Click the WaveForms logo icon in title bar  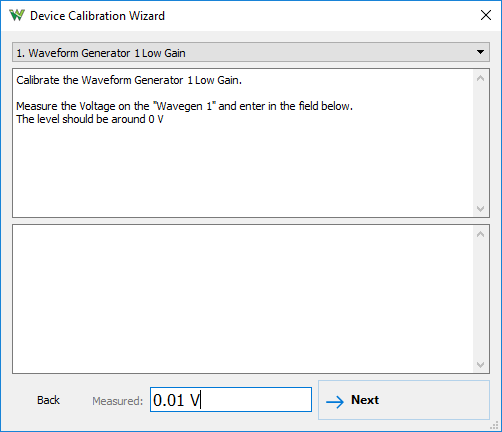pos(17,15)
